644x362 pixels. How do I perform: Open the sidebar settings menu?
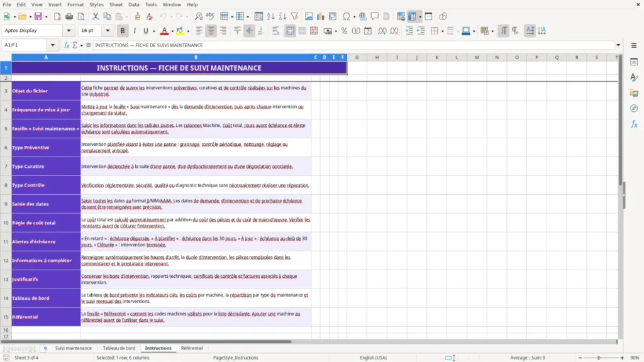pos(634,45)
